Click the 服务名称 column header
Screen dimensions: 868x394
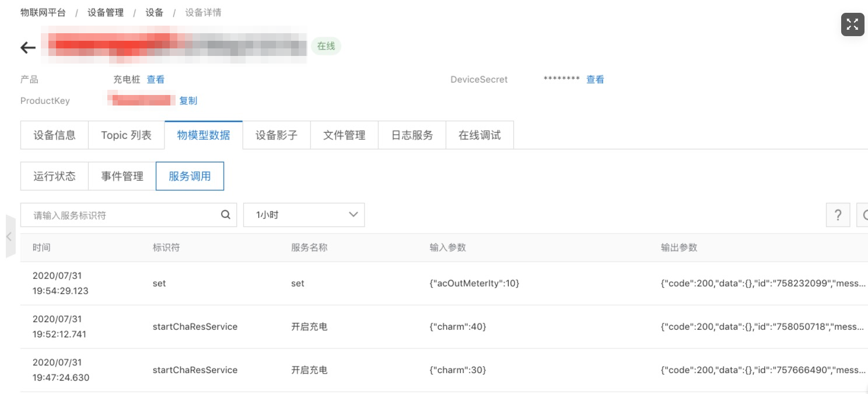point(309,247)
